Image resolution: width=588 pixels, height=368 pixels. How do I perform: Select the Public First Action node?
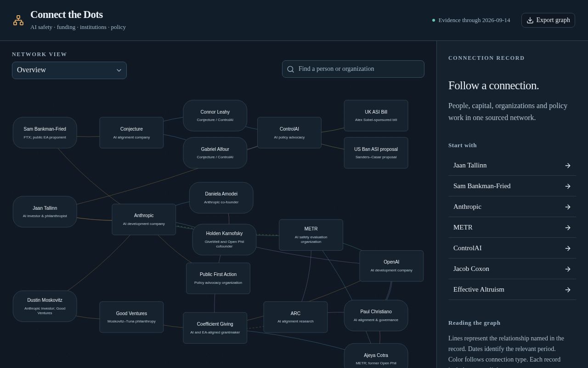218,278
